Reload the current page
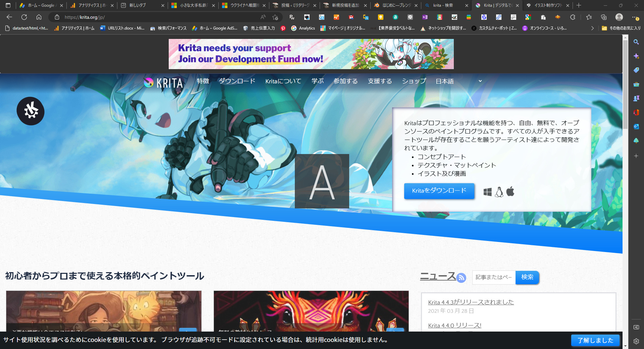Screen dimensions: 644x349 (x=24, y=17)
